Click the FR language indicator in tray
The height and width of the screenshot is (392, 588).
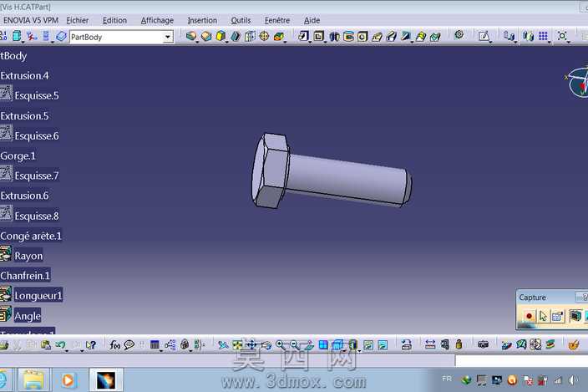pos(447,379)
